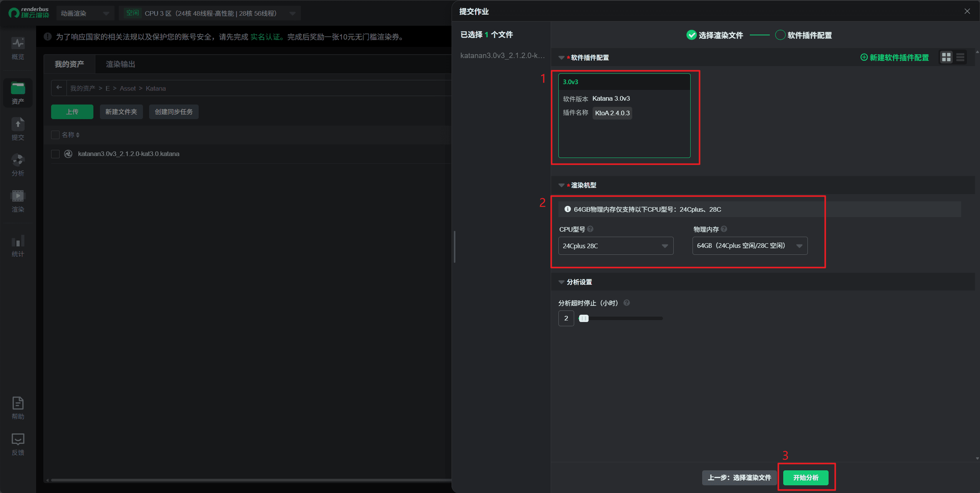Image resolution: width=980 pixels, height=493 pixels.
Task: Select the 软件插件配置 step indicator
Action: tap(804, 35)
